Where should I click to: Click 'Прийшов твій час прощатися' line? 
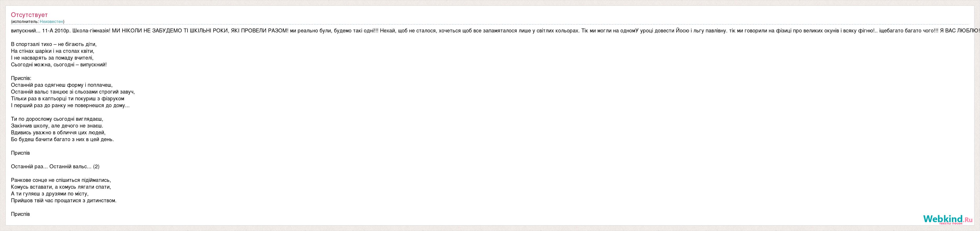coord(64,201)
